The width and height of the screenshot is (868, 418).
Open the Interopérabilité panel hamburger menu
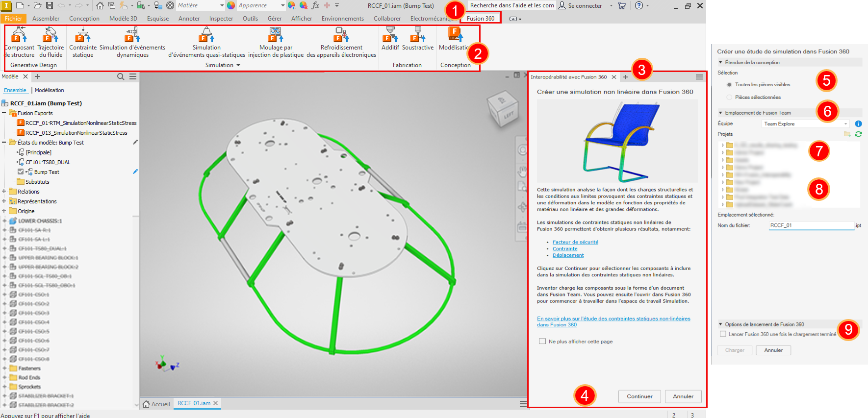point(699,77)
